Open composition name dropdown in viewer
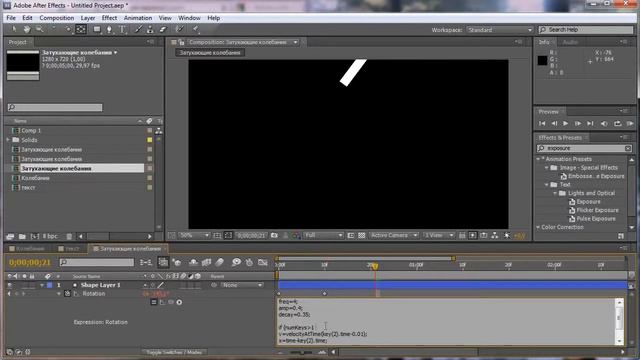Viewport: 640px width, 360px height. [296, 42]
